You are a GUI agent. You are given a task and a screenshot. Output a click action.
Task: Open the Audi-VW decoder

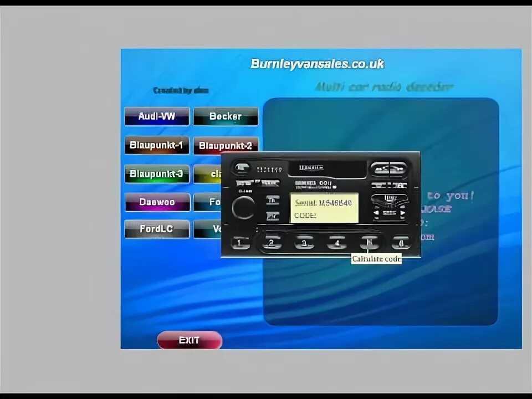(x=157, y=116)
